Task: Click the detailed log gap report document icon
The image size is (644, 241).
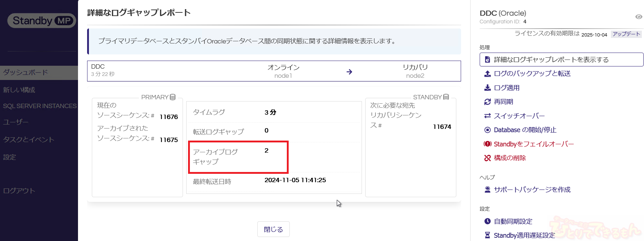Action: [487, 60]
